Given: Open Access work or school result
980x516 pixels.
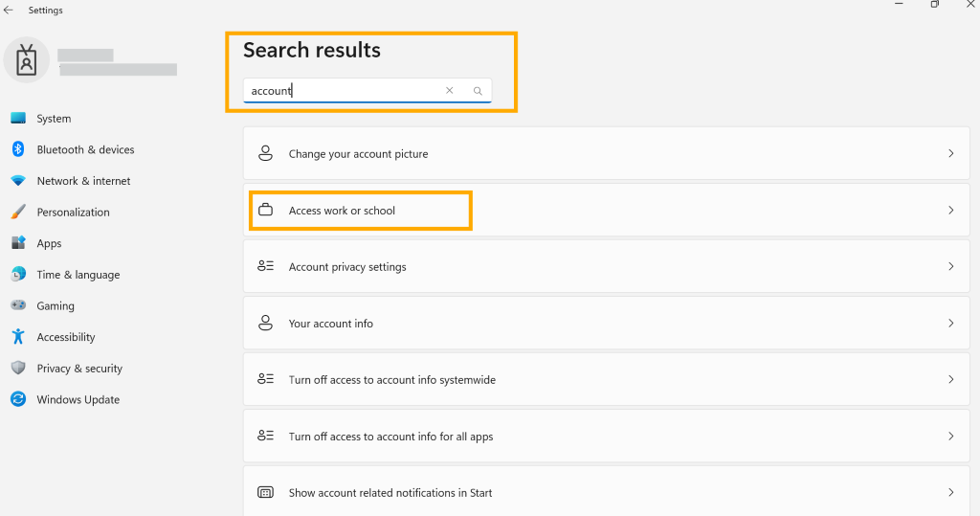Looking at the screenshot, I should tap(342, 211).
